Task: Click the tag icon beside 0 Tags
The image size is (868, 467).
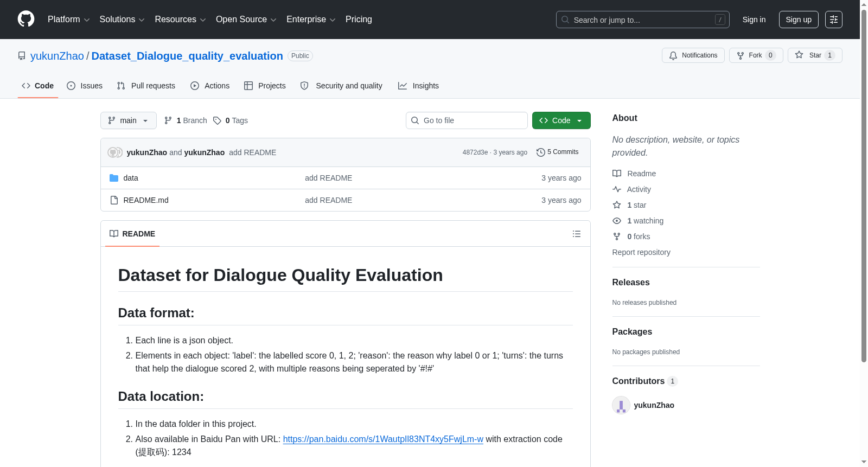Action: tap(217, 120)
